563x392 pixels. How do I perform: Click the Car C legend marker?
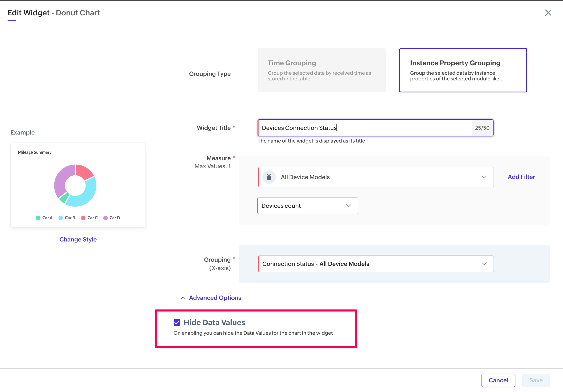83,218
